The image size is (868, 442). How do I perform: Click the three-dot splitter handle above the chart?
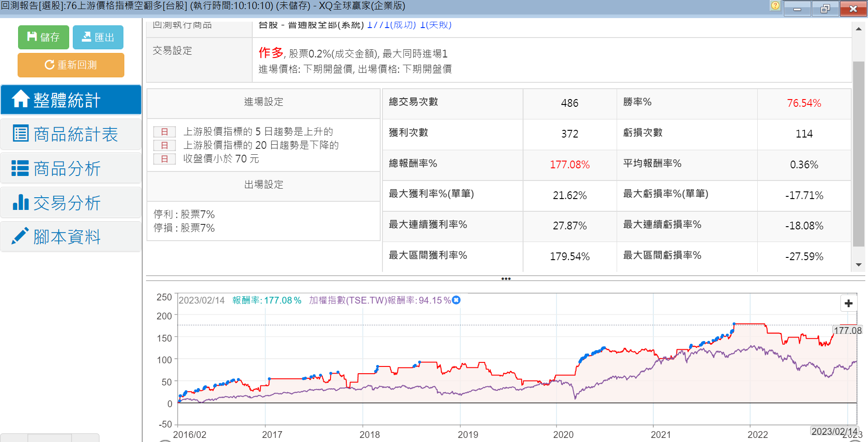coord(505,279)
